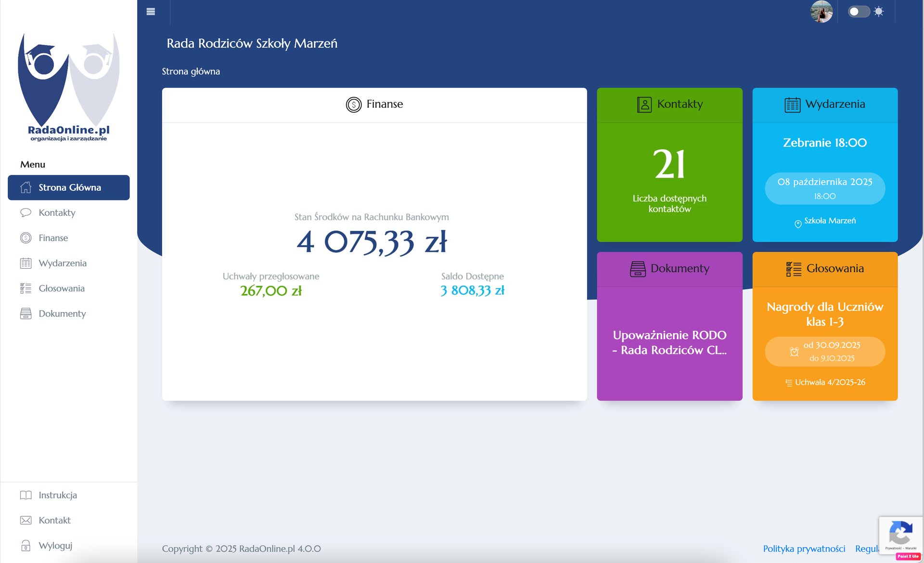
Task: Open the Kontakty green card header
Action: (x=669, y=105)
